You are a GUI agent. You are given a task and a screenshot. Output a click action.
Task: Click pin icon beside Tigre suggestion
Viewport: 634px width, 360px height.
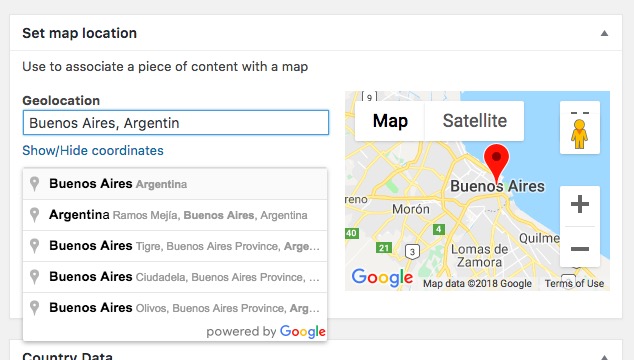coord(35,246)
